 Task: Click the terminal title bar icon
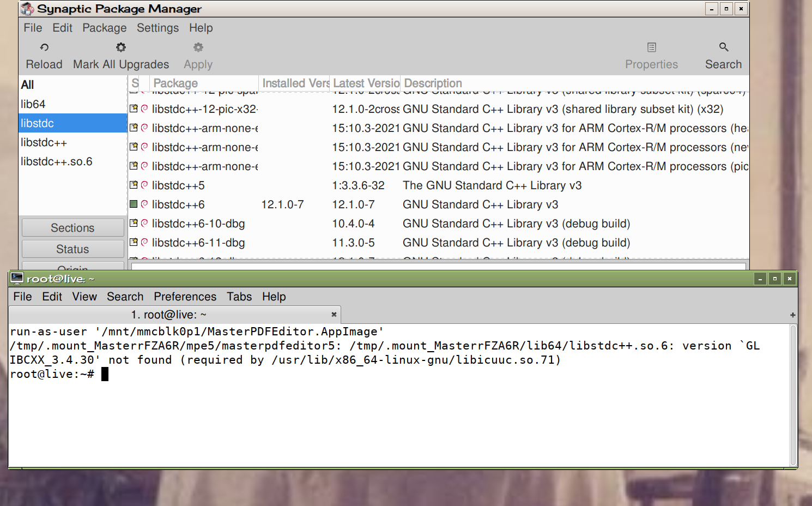(17, 279)
